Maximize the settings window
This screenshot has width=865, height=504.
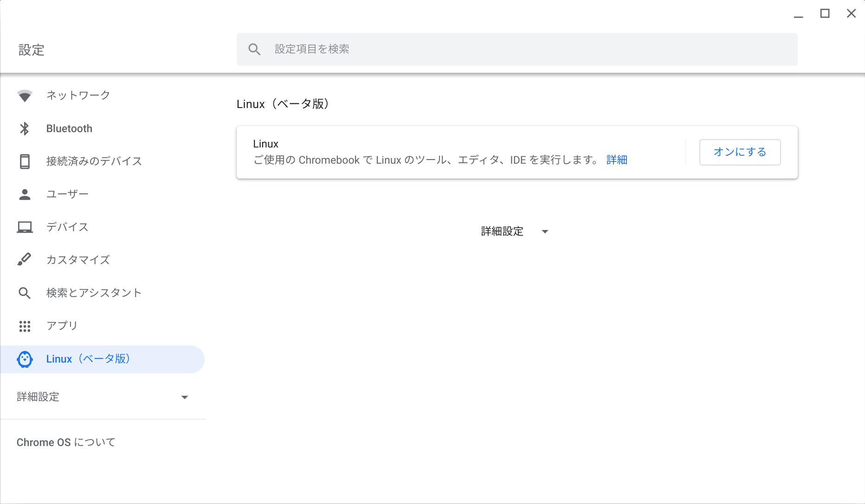coord(825,13)
